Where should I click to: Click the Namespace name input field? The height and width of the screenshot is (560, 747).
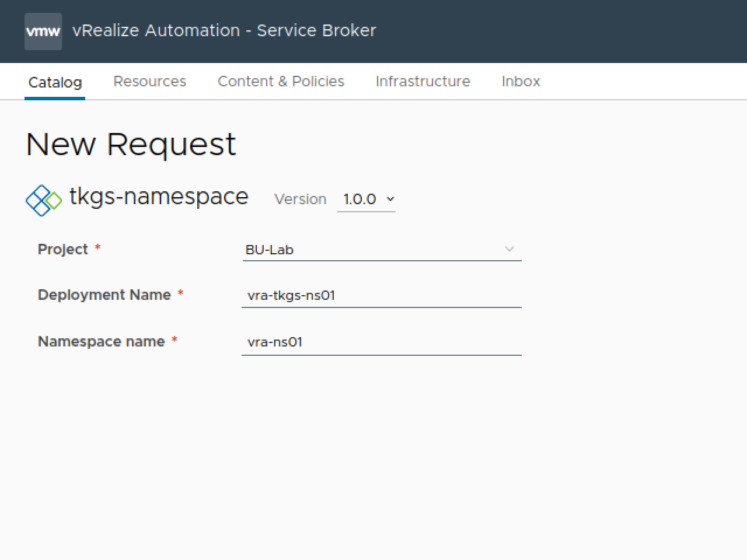click(x=382, y=342)
